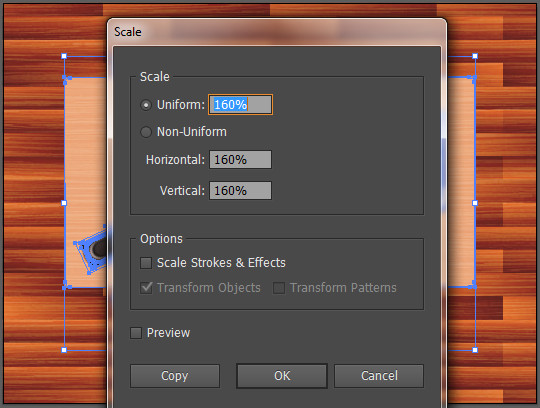Click the Scale dialog title bar
The image size is (540, 408).
(x=277, y=32)
